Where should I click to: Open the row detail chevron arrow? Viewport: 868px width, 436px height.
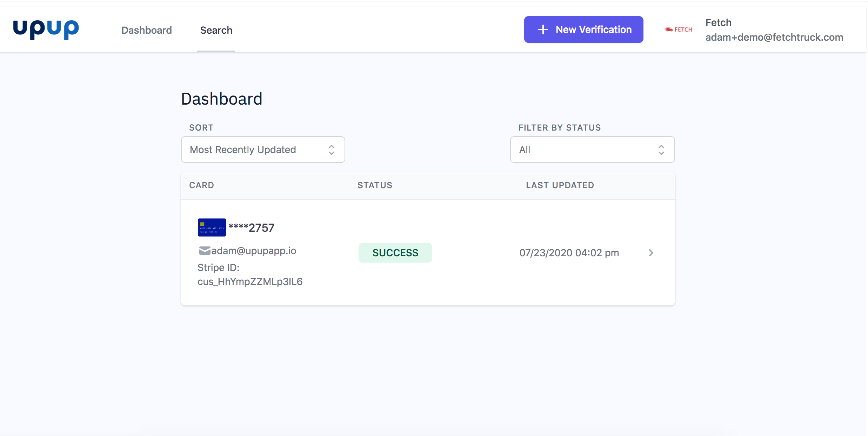[x=651, y=253]
